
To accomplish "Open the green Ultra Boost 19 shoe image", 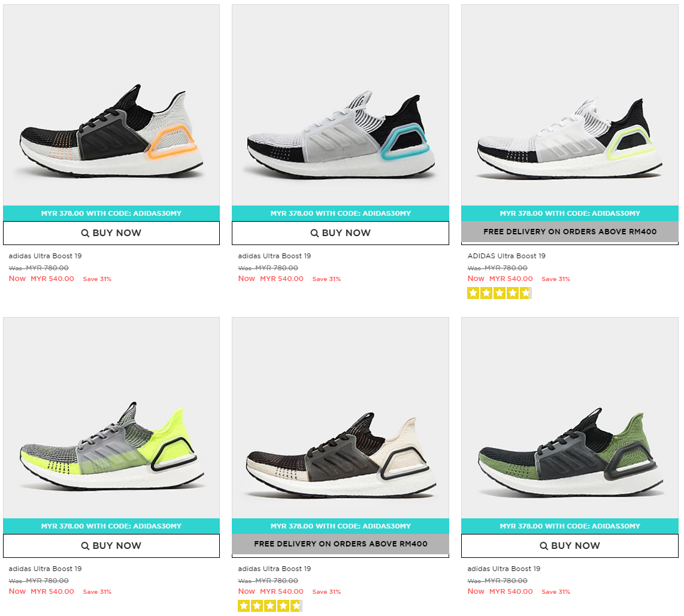I will click(570, 418).
